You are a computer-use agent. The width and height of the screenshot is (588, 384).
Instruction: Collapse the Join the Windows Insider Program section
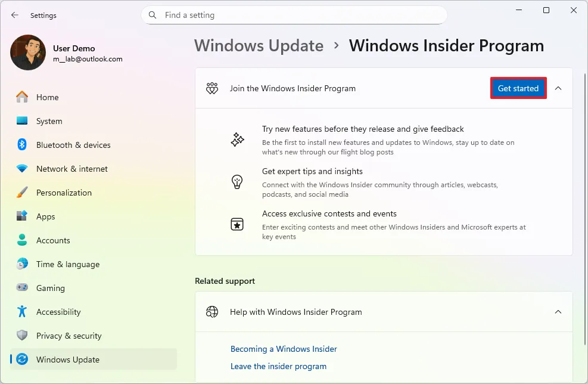click(x=558, y=88)
